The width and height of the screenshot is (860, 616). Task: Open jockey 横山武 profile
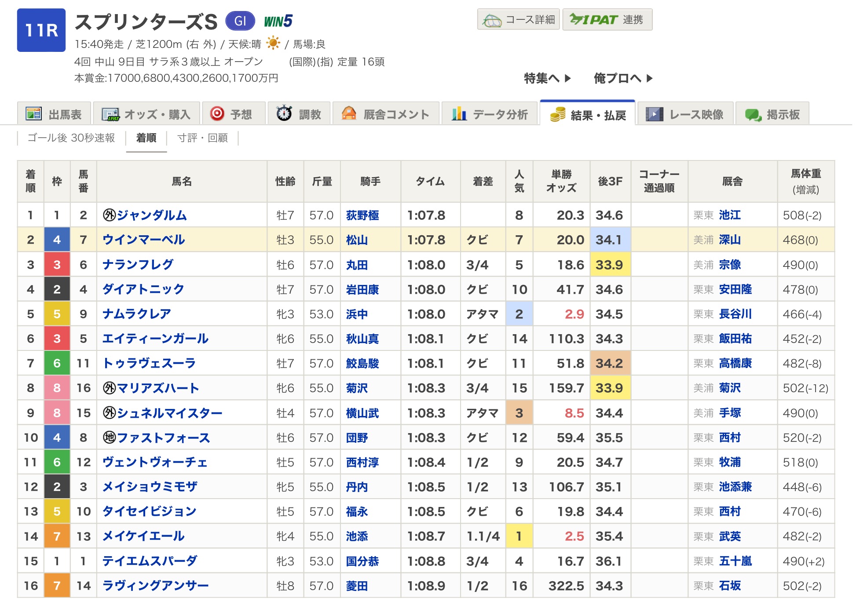(362, 413)
